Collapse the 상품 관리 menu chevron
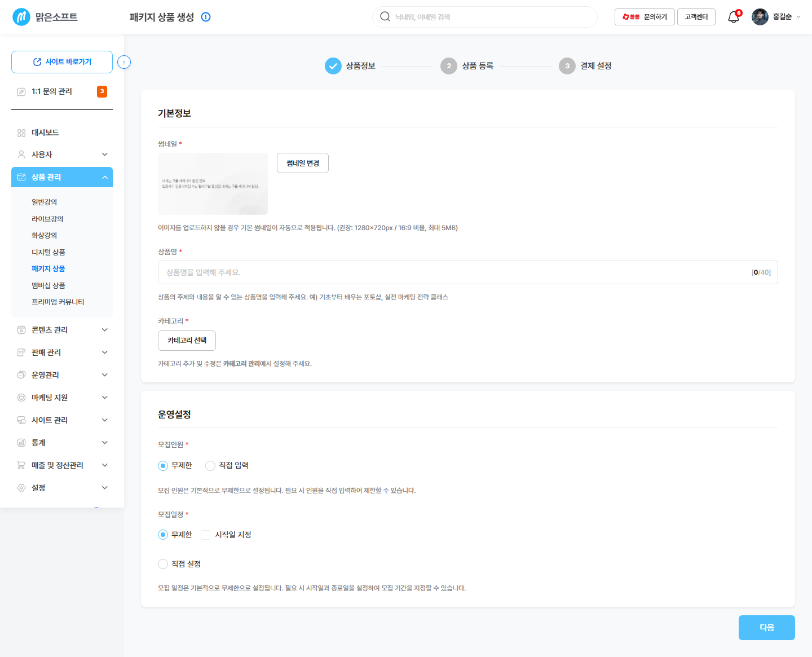The image size is (812, 657). tap(105, 177)
